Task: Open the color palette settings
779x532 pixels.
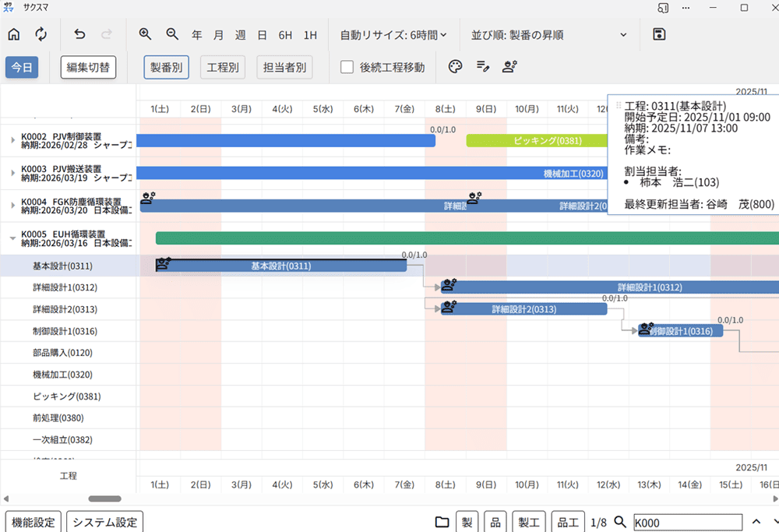Action: click(455, 67)
